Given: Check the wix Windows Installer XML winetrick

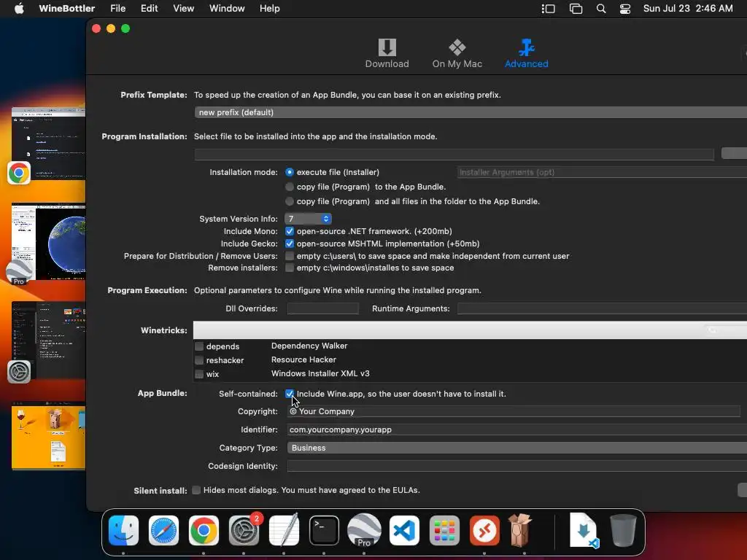Looking at the screenshot, I should 199,374.
